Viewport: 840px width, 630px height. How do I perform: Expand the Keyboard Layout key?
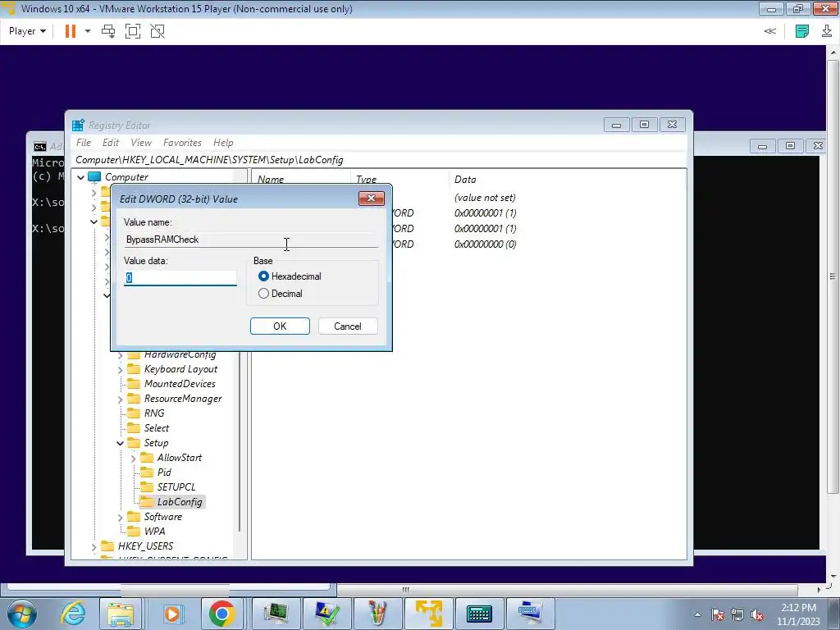point(120,369)
